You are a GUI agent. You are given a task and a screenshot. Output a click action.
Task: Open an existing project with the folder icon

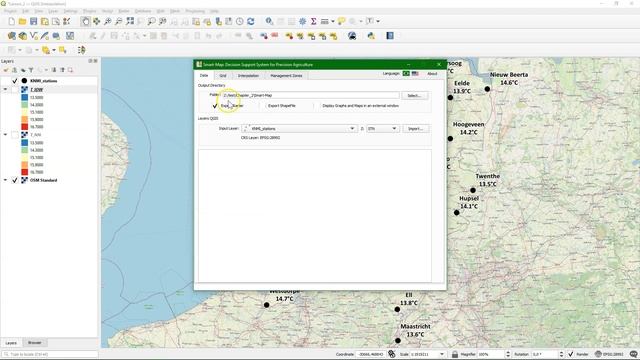pyautogui.click(x=22, y=21)
